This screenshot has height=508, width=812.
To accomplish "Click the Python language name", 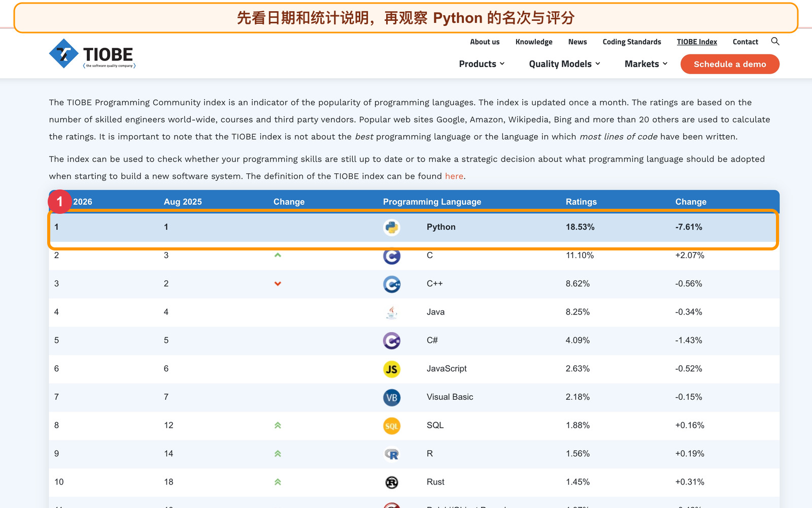I will tap(441, 227).
